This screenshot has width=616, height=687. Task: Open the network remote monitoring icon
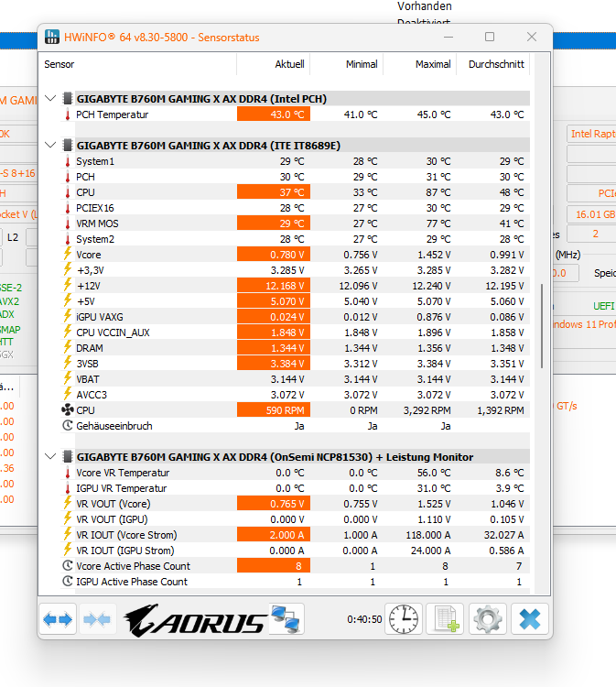[286, 619]
